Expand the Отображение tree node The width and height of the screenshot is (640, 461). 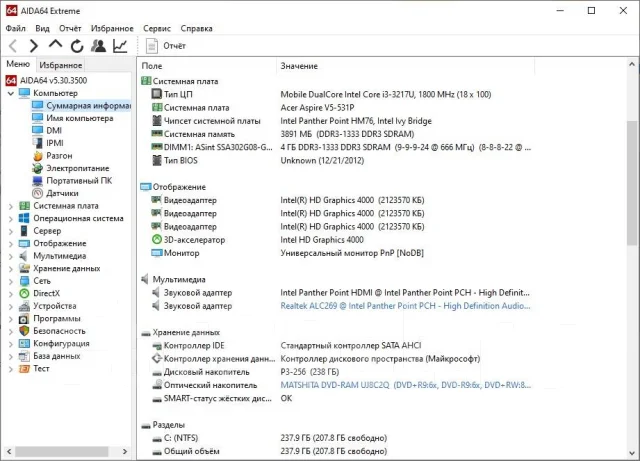click(x=11, y=244)
